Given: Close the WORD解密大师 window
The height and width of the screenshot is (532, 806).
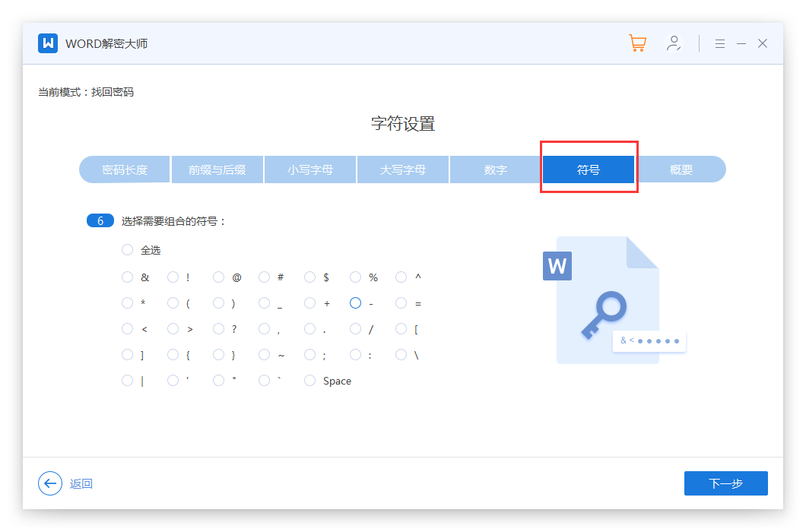Looking at the screenshot, I should [x=763, y=43].
